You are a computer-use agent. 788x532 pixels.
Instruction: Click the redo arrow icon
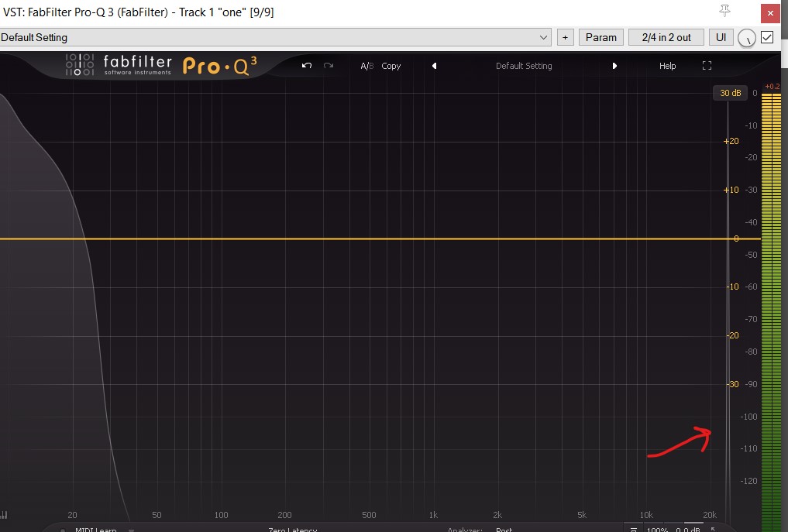click(329, 66)
